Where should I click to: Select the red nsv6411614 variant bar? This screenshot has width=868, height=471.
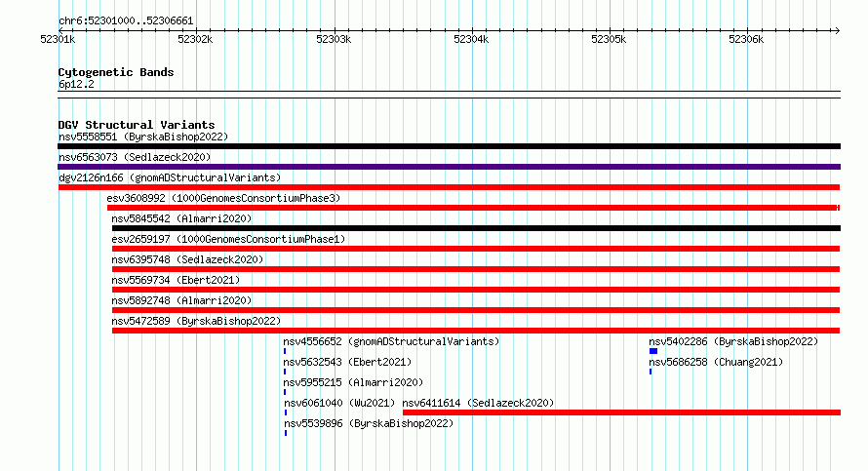pyautogui.click(x=621, y=412)
